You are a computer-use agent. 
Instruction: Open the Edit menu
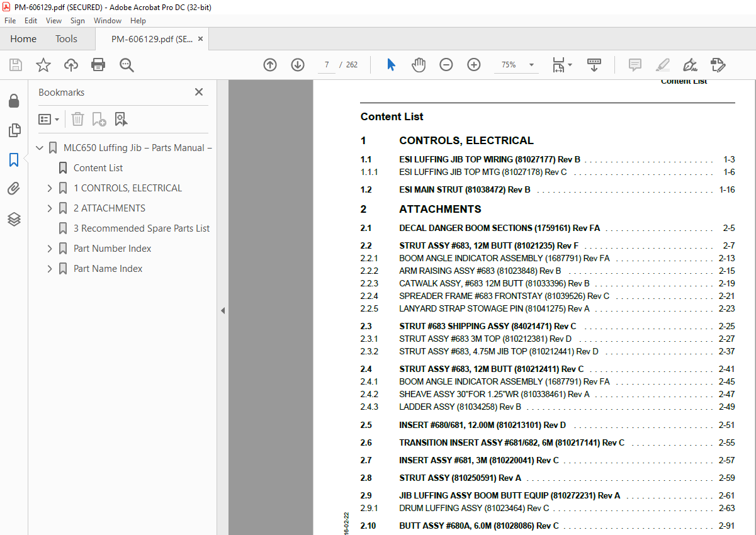[31, 21]
